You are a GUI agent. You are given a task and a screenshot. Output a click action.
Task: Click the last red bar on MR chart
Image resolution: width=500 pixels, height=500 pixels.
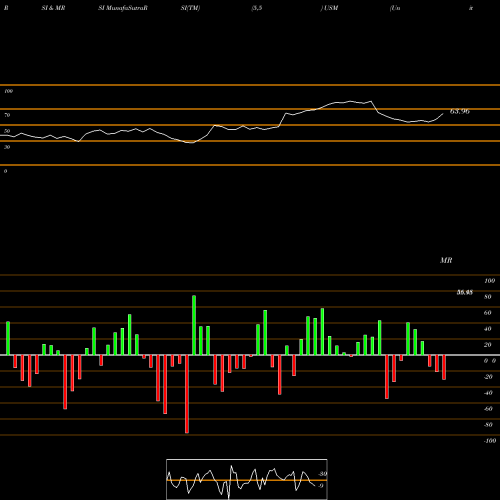(444, 367)
